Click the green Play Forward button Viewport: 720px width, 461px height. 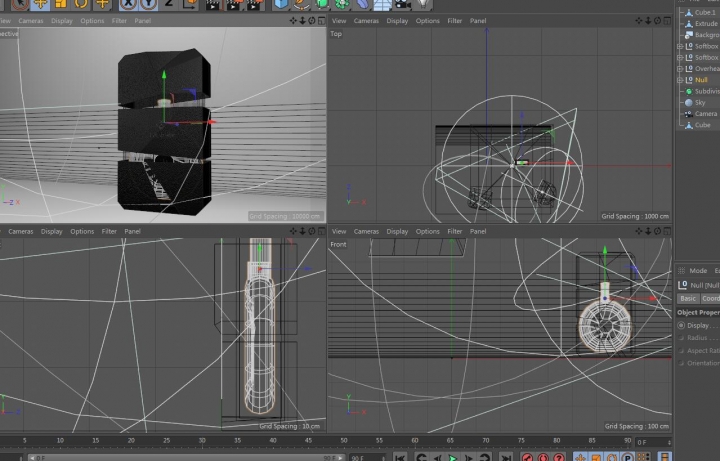point(453,457)
